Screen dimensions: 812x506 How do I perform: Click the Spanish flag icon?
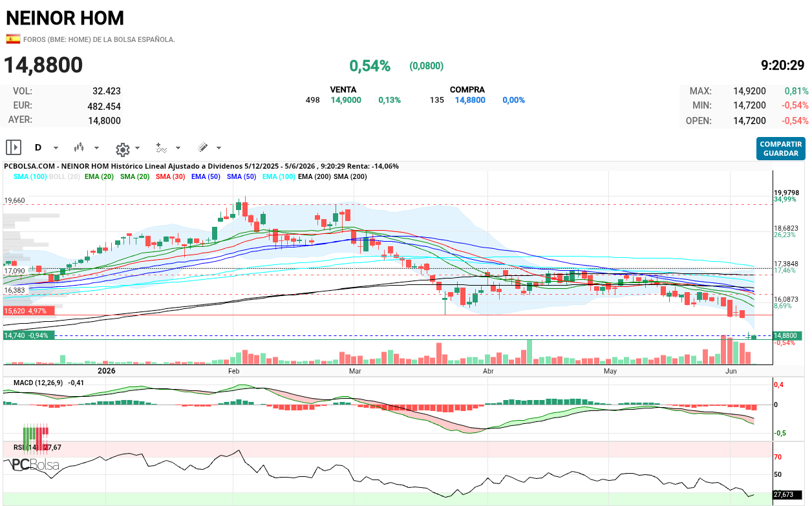(x=13, y=39)
